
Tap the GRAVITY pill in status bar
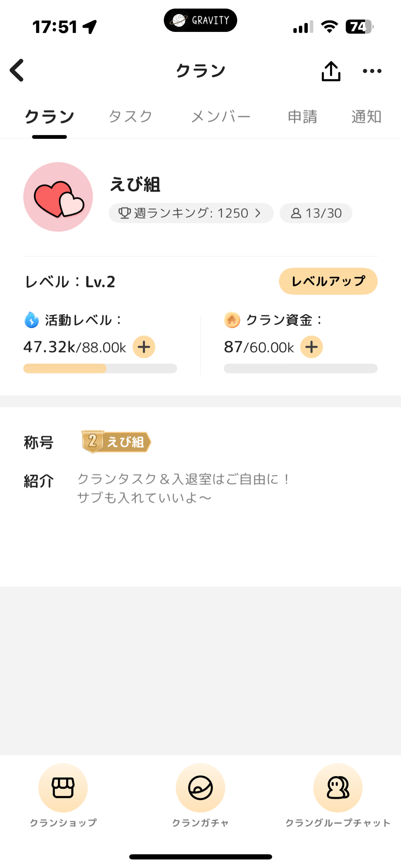[x=200, y=20]
